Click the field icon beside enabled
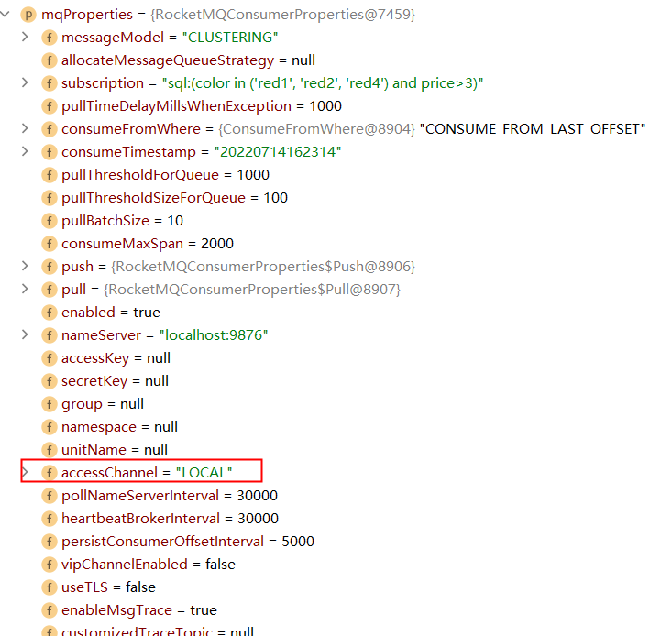 pyautogui.click(x=50, y=313)
